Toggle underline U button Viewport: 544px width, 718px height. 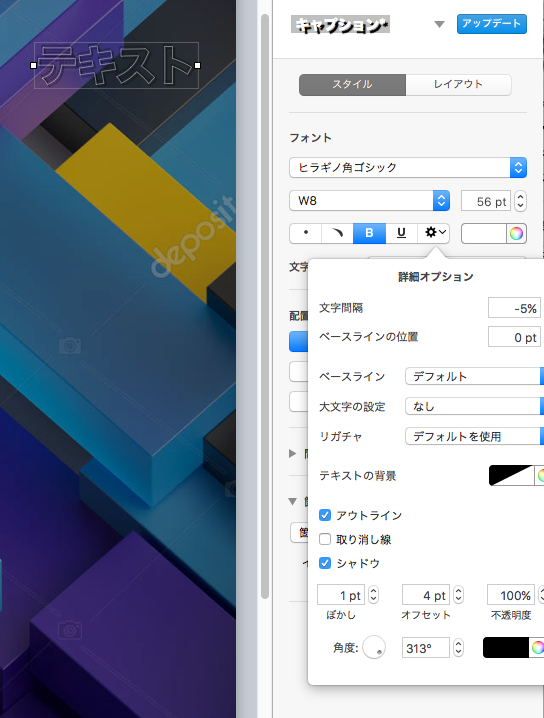(x=401, y=234)
